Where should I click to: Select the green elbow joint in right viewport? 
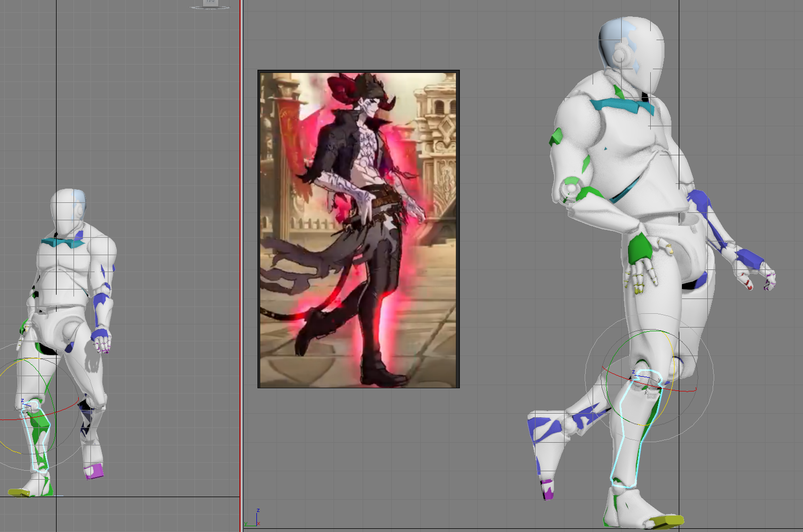[x=572, y=188]
